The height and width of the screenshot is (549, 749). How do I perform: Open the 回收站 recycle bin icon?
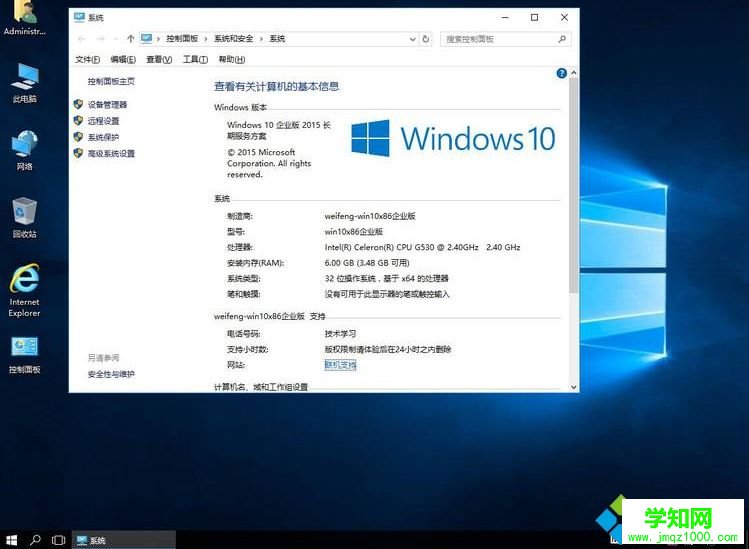(24, 217)
